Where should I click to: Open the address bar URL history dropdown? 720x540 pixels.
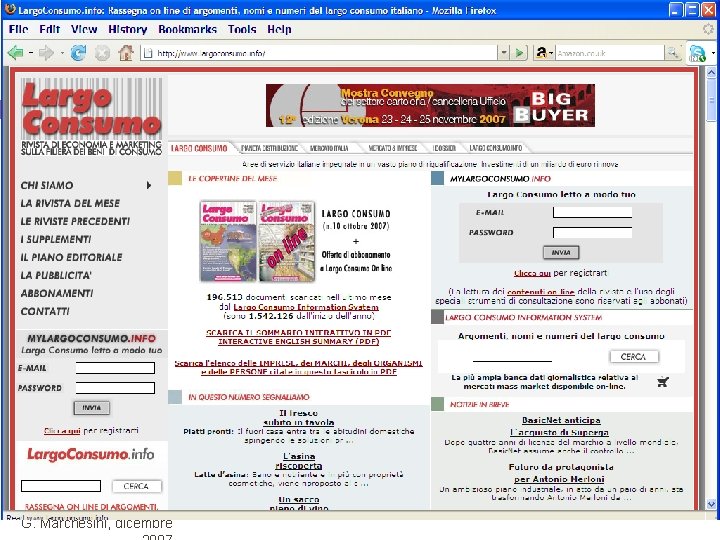coord(504,53)
